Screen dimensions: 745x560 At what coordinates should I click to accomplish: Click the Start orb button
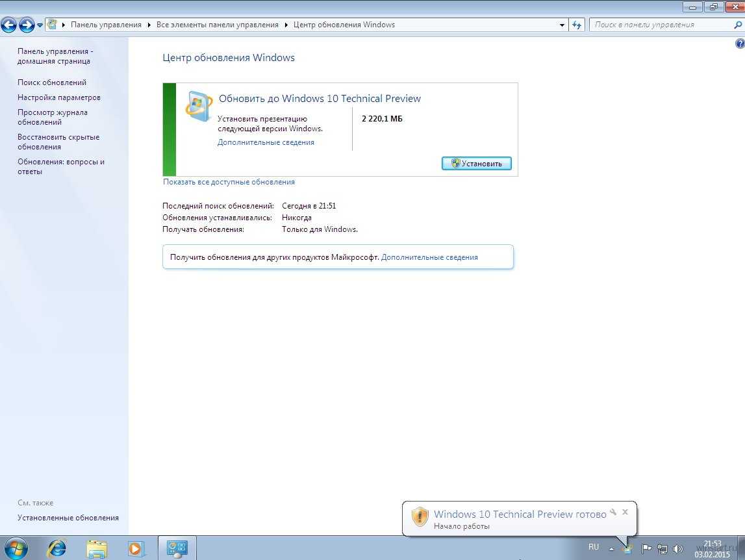(x=15, y=548)
